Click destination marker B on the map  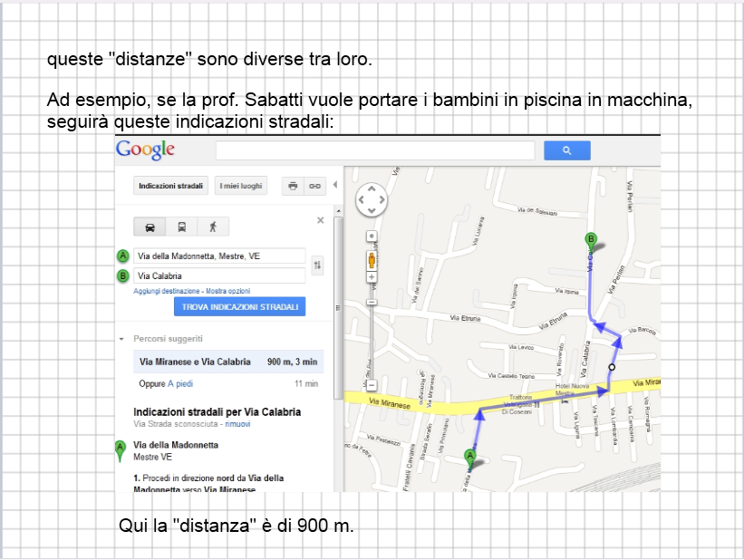[x=591, y=241]
